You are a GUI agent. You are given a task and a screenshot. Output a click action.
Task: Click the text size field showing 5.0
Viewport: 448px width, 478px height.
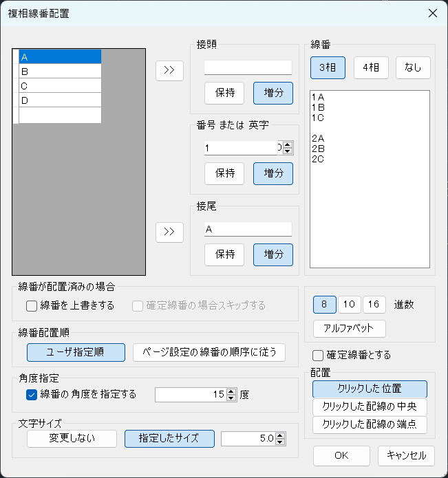pyautogui.click(x=248, y=439)
